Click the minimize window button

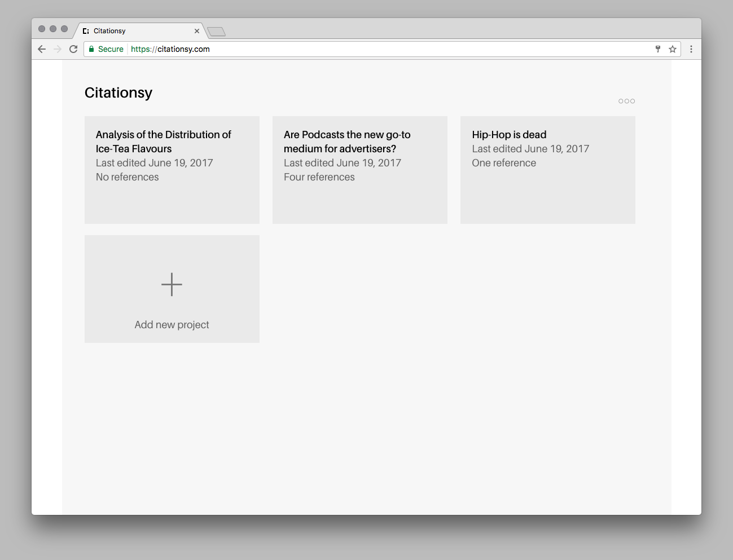(53, 29)
